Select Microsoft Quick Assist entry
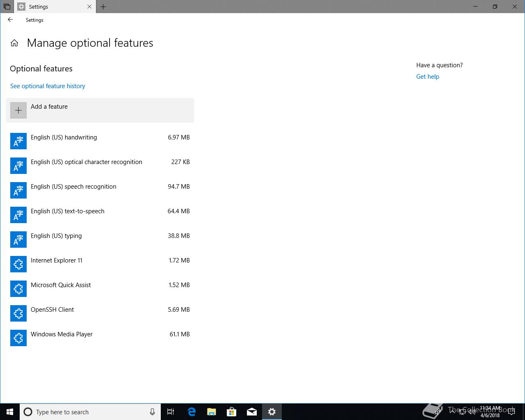 tap(100, 289)
